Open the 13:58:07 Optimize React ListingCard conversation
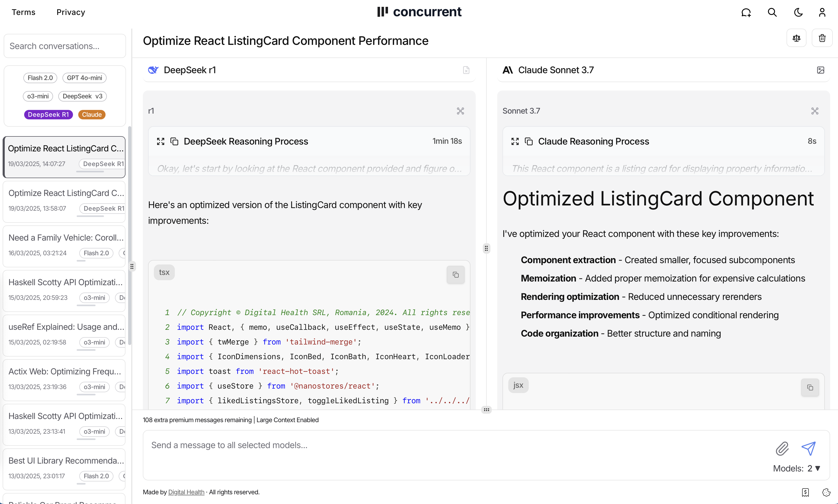The image size is (838, 504). [x=64, y=202]
